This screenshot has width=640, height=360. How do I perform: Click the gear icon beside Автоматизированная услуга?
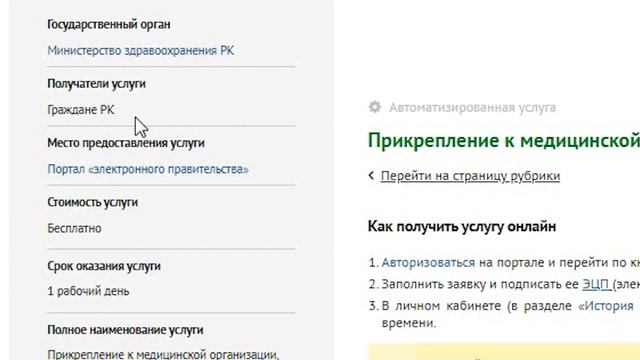click(375, 107)
